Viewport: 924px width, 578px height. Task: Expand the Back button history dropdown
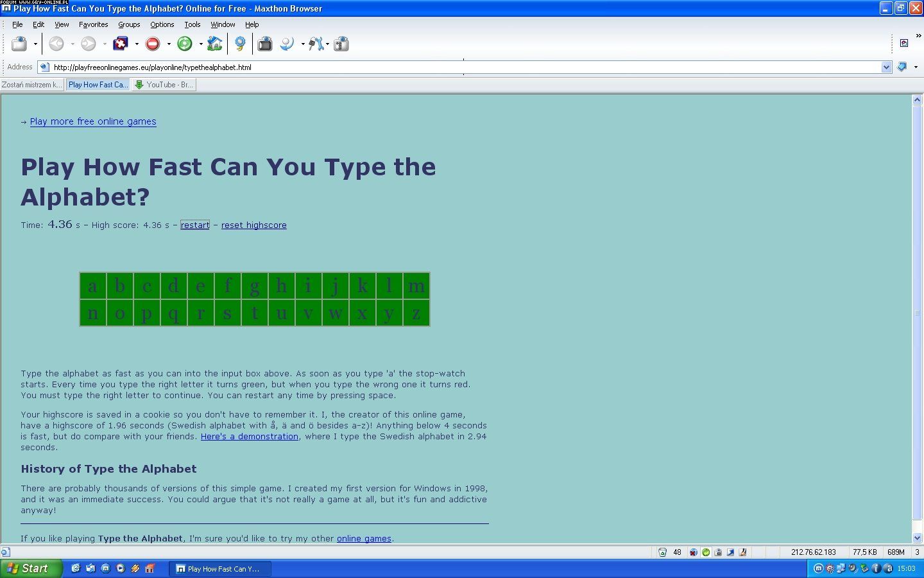tap(73, 44)
